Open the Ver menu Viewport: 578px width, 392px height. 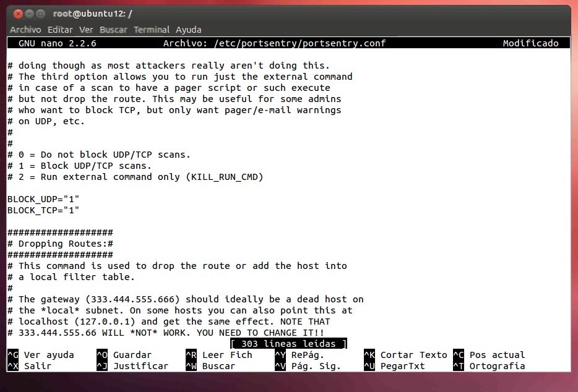86,30
